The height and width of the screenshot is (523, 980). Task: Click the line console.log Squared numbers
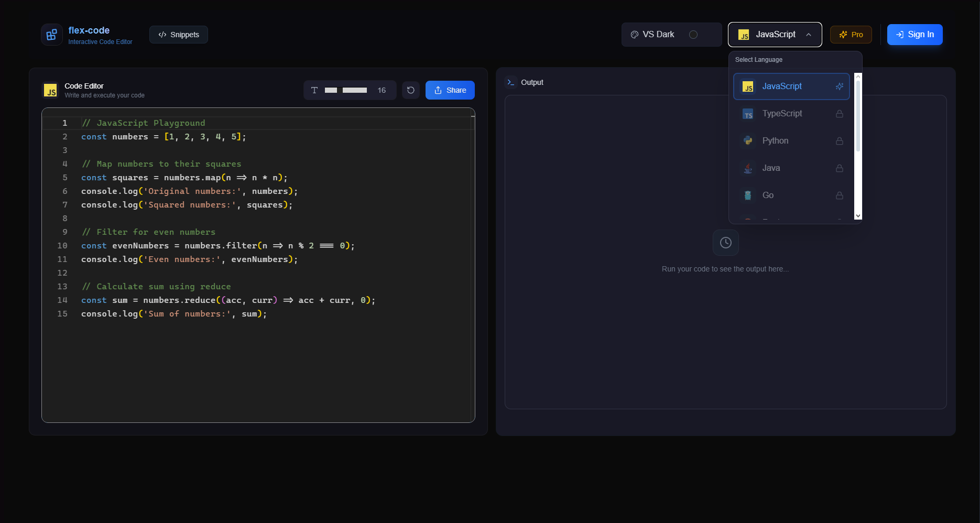pyautogui.click(x=187, y=205)
